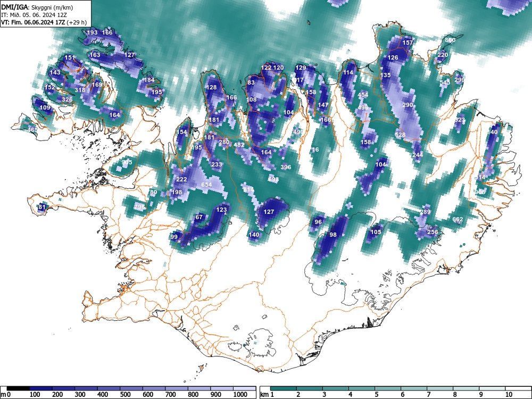Click the map value 465 at the western tip
The width and height of the screenshot is (532, 399).
[32, 130]
